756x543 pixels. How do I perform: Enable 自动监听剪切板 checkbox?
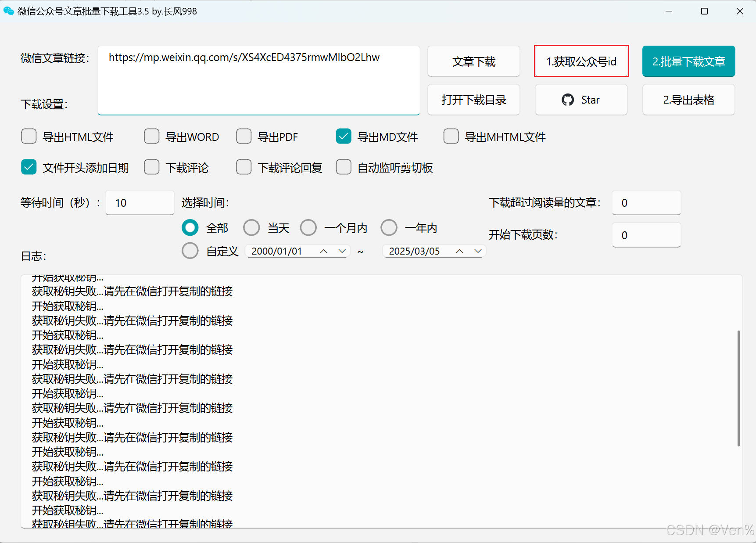[x=344, y=167]
